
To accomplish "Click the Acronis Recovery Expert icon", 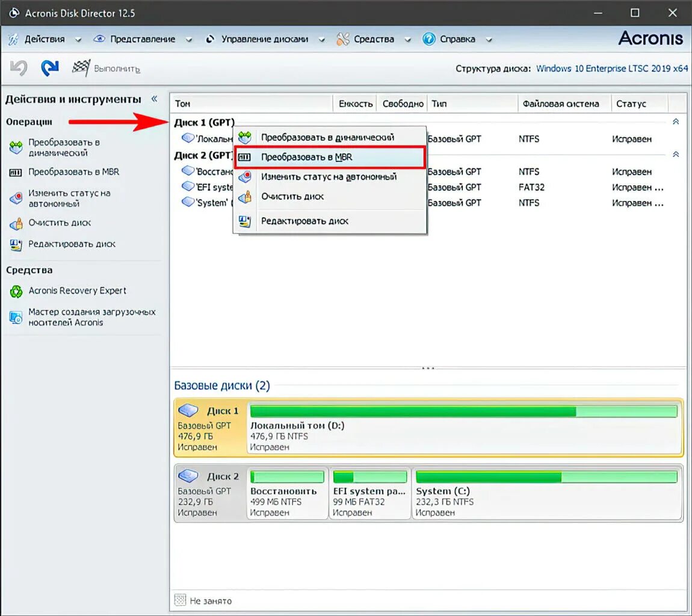I will pyautogui.click(x=16, y=291).
